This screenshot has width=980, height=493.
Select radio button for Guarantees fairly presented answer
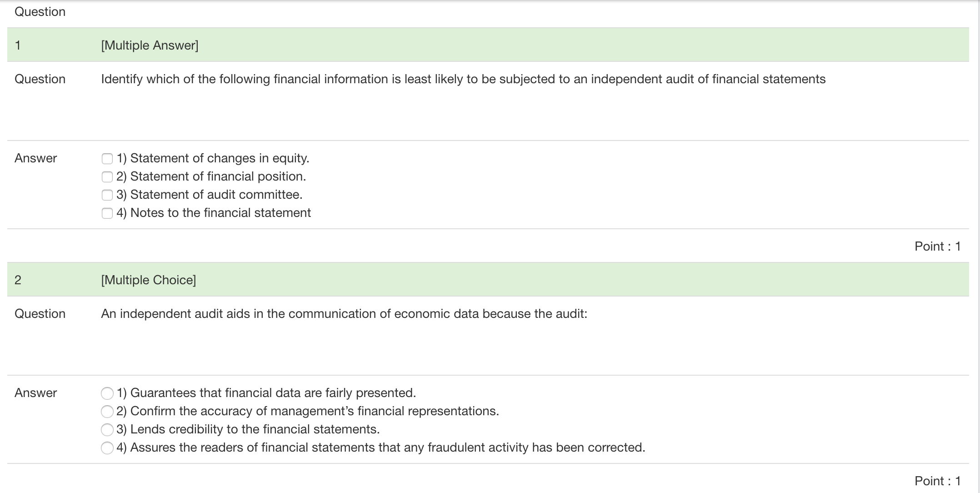107,393
